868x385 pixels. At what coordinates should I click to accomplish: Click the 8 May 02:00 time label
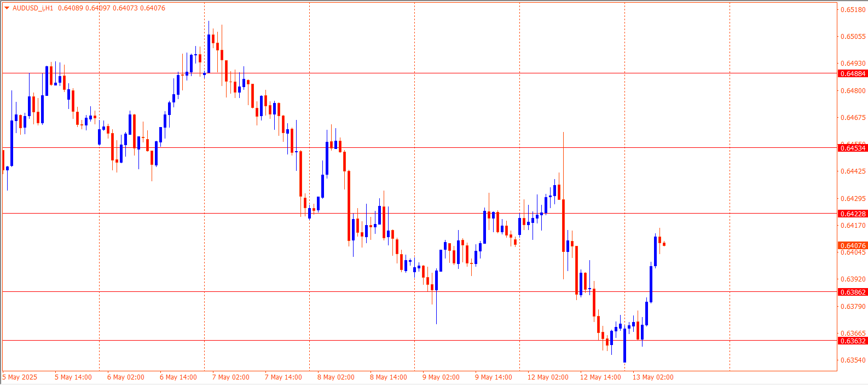336,377
